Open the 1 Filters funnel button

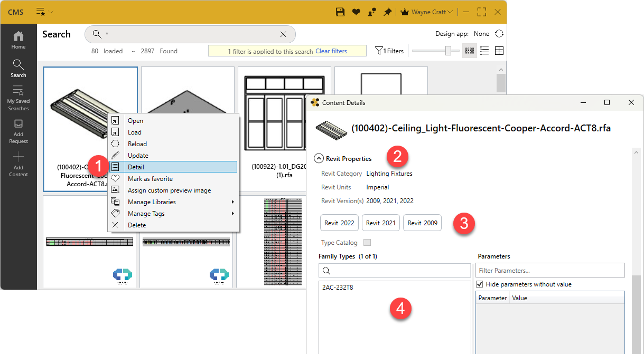coord(389,51)
